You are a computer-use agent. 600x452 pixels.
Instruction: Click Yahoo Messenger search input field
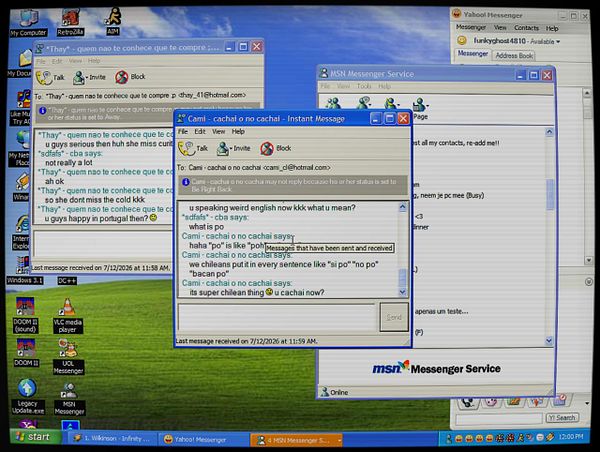point(499,419)
